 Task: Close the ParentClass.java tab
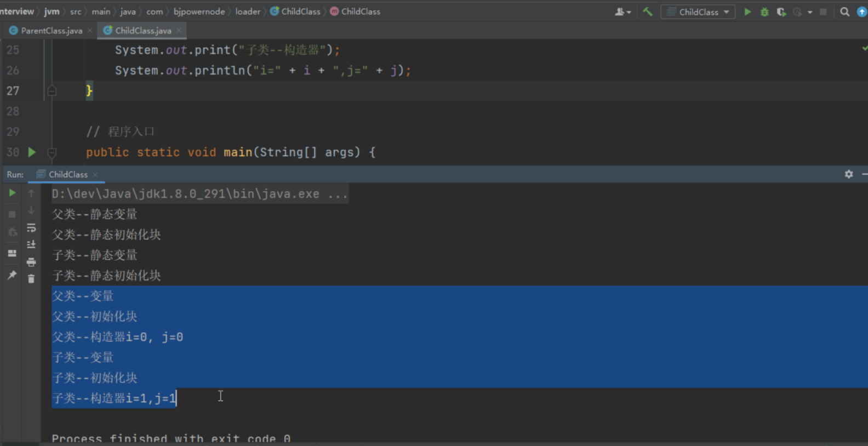(x=90, y=31)
